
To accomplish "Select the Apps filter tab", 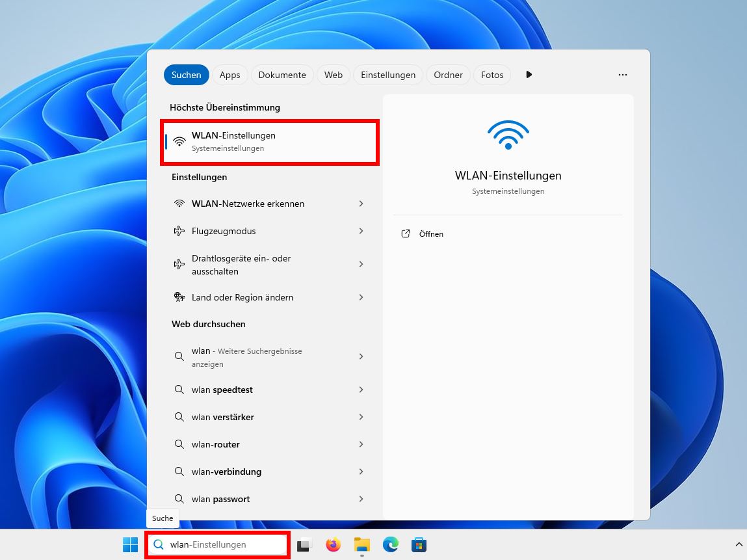I will pos(229,75).
